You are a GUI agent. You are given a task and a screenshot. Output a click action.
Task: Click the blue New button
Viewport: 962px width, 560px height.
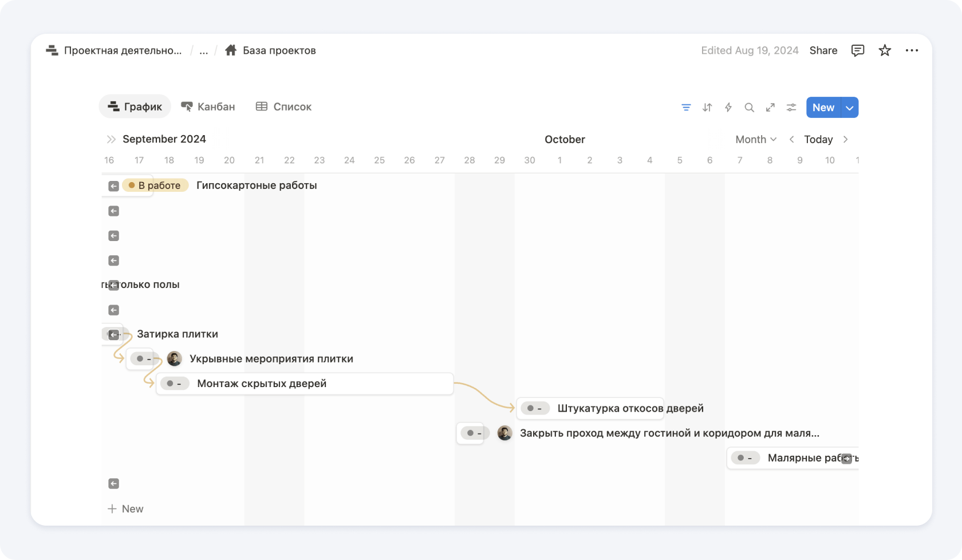[823, 108]
